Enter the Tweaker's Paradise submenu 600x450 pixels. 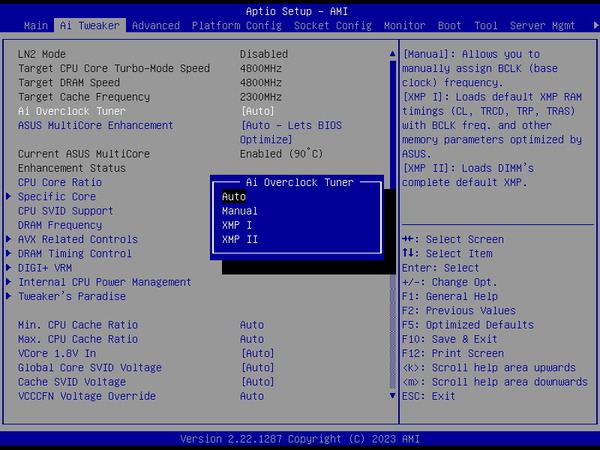click(x=72, y=296)
